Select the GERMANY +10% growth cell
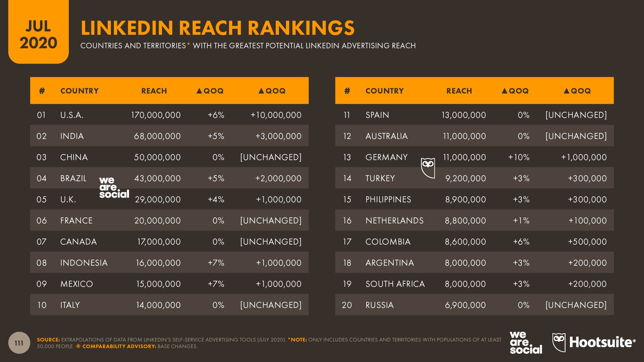 (x=519, y=157)
